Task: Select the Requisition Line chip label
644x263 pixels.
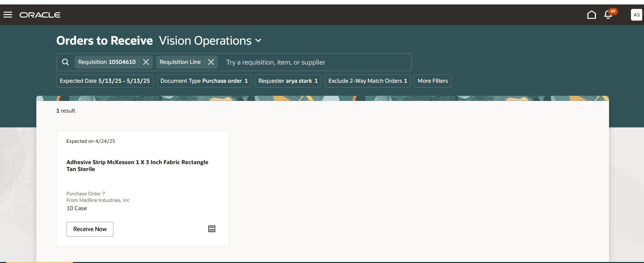Action: pos(180,62)
